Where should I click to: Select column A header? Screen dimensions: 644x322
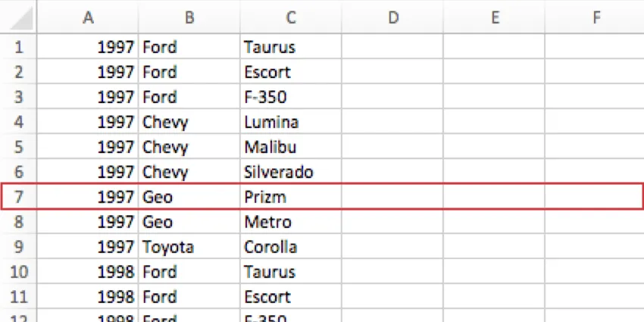coord(88,17)
